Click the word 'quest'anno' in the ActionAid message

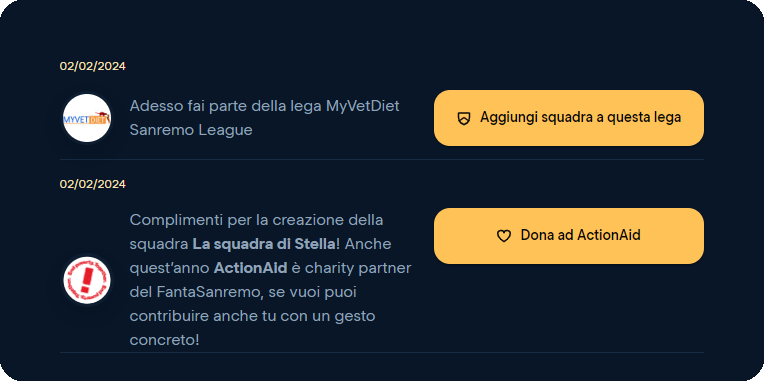coord(169,268)
